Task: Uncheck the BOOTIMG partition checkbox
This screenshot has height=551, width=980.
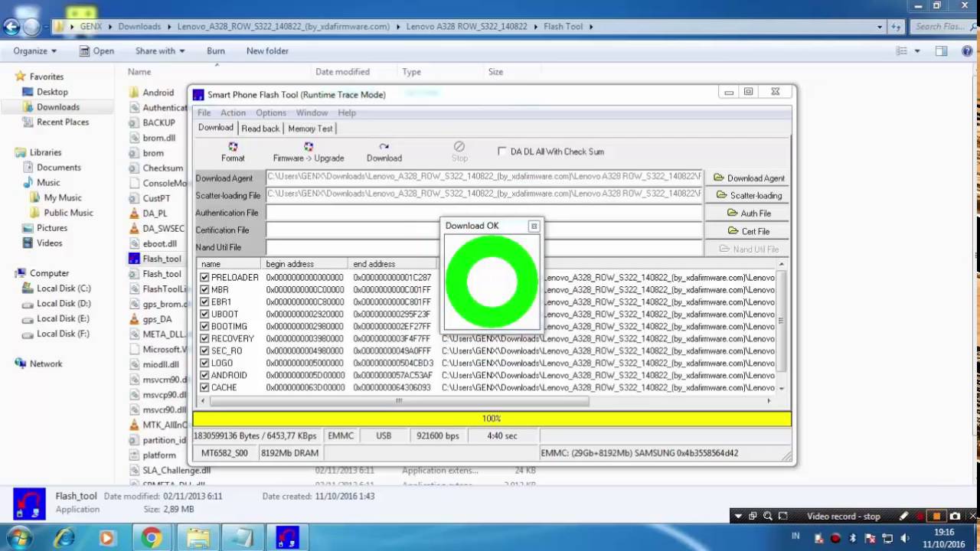Action: [204, 326]
